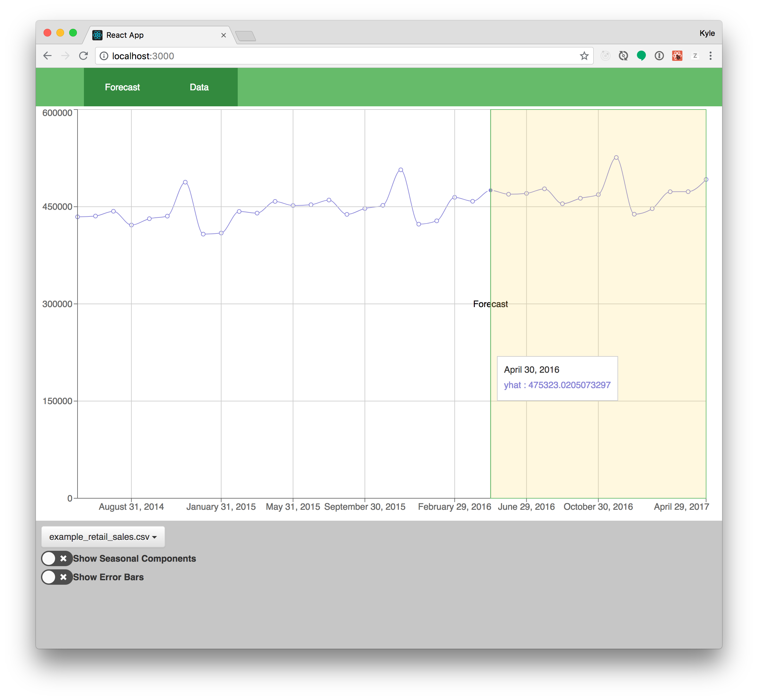Image resolution: width=758 pixels, height=700 pixels.
Task: View site info icon in address bar
Action: tap(104, 56)
